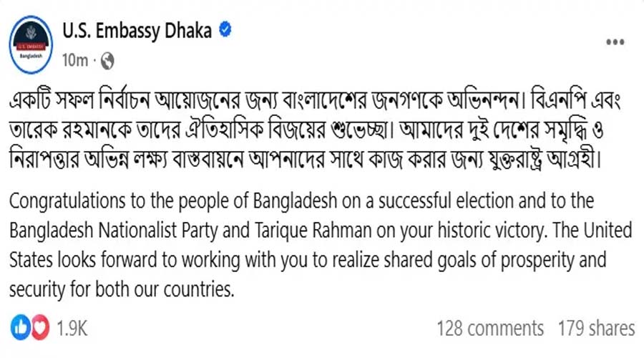Open the 128 comments link

click(x=490, y=328)
